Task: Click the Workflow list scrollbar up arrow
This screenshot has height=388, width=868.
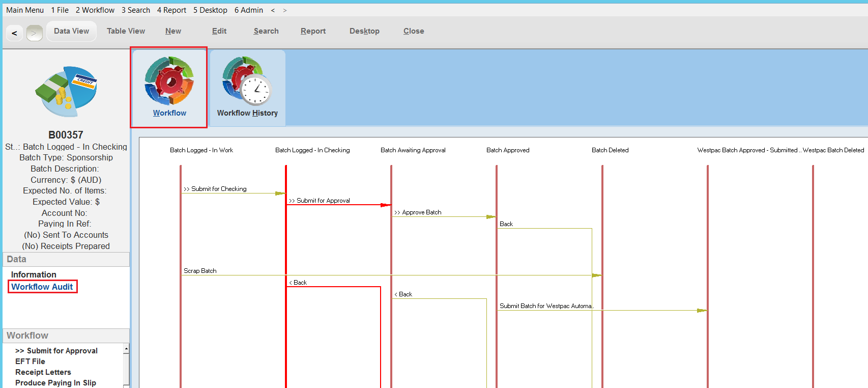Action: [x=126, y=348]
